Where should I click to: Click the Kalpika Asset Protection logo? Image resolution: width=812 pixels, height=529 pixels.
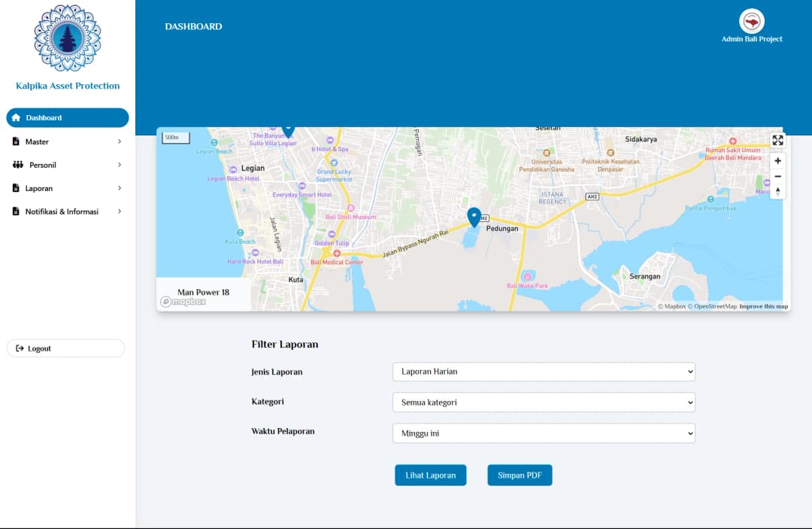tap(68, 38)
